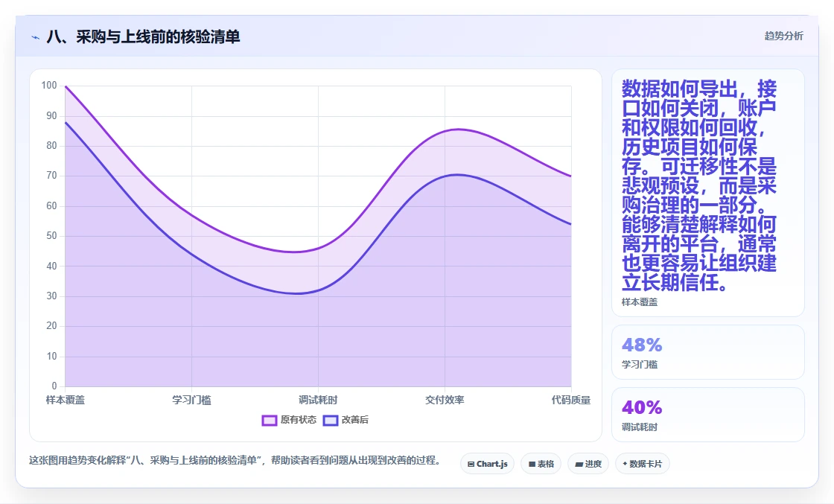Click the purple 原有状态 legend color box
Screen dimensions: 834x504
coord(269,421)
